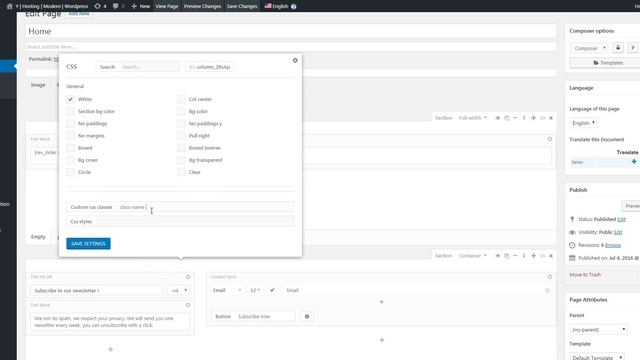Delete the Full width section with its x icon
Screen dimensions: 640x360
pos(551,118)
